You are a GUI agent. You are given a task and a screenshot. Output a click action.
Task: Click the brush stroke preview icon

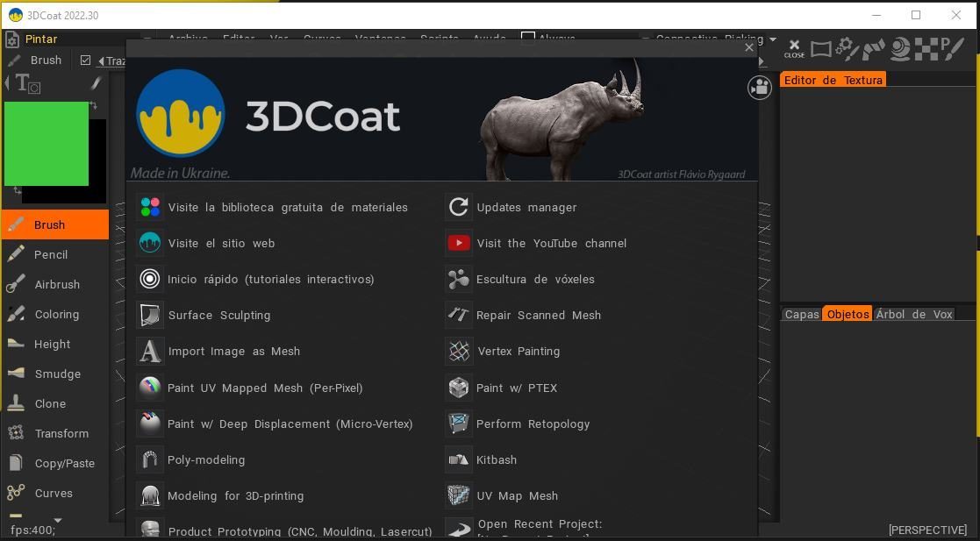pos(96,83)
